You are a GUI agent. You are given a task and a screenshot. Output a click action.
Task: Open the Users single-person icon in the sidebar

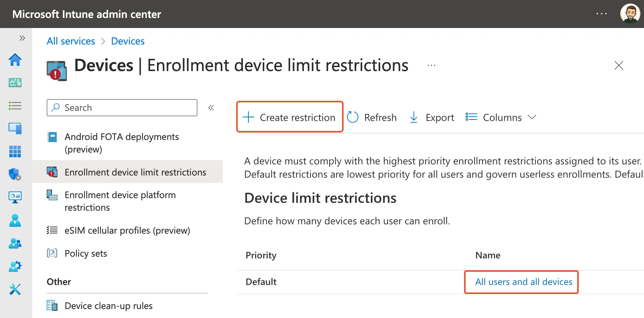click(15, 220)
